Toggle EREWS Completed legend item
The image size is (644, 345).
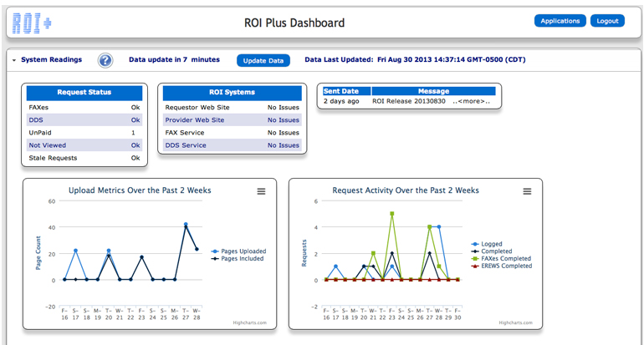tap(506, 266)
